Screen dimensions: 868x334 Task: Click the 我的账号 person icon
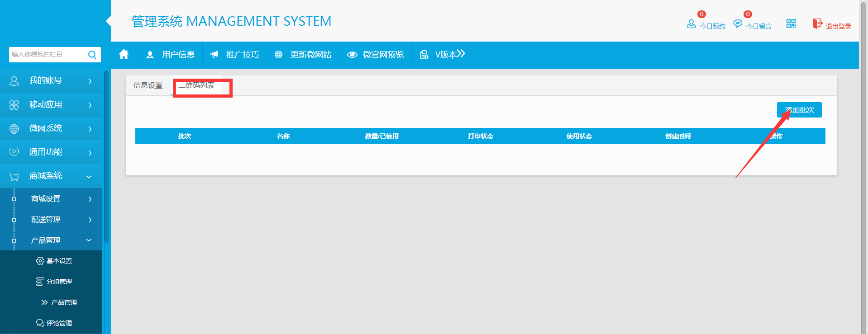pos(14,81)
